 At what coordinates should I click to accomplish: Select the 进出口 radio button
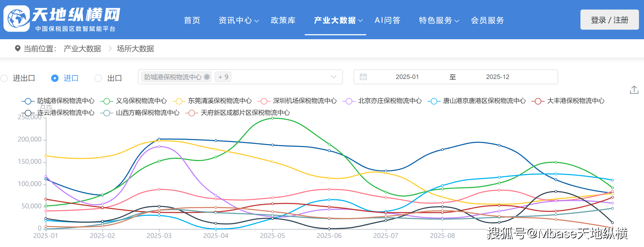tap(4, 78)
